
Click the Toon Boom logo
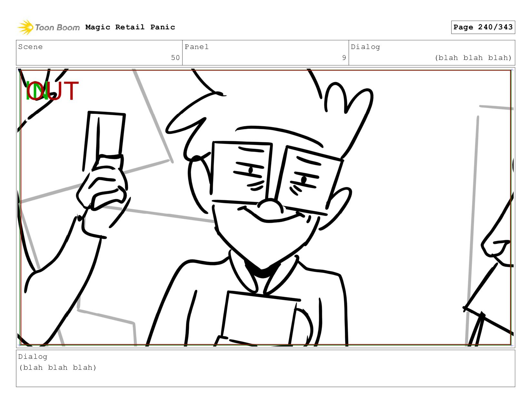pyautogui.click(x=48, y=27)
